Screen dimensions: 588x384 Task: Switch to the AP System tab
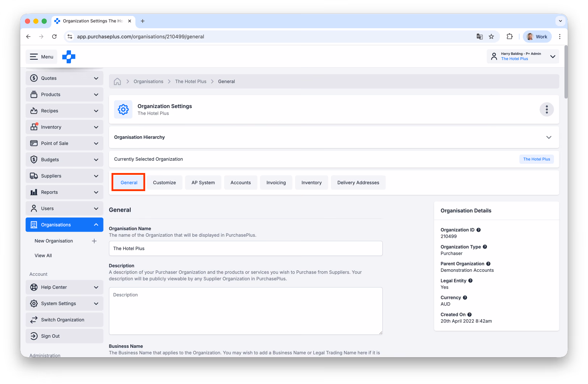(x=203, y=183)
